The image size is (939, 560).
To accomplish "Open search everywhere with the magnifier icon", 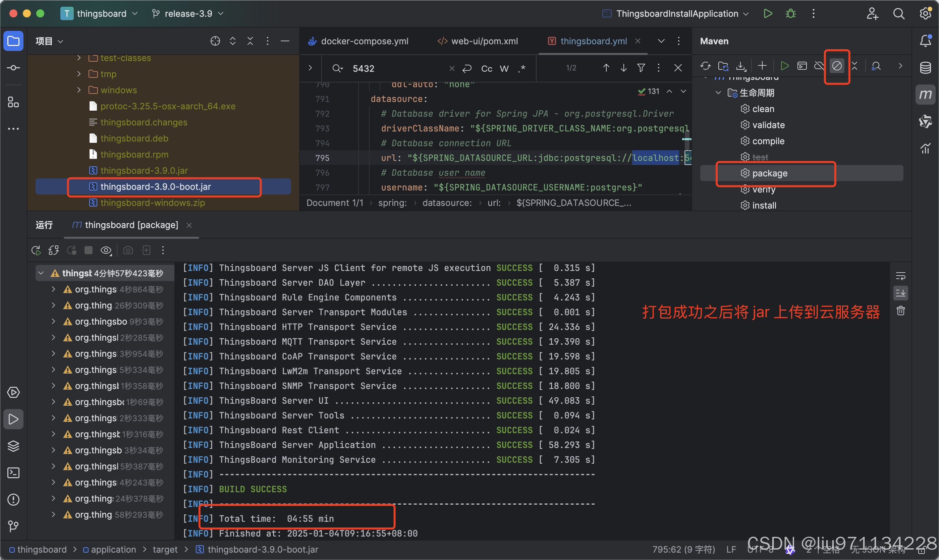I will pyautogui.click(x=899, y=14).
